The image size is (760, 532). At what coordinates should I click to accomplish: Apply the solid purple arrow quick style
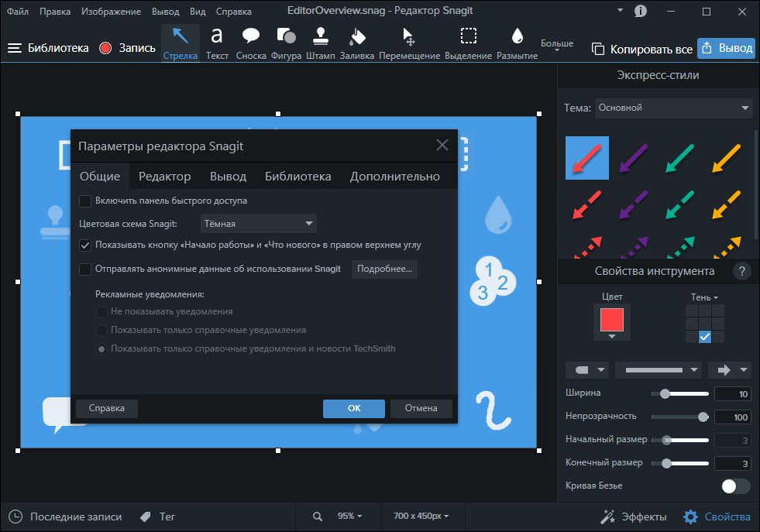[x=634, y=158]
